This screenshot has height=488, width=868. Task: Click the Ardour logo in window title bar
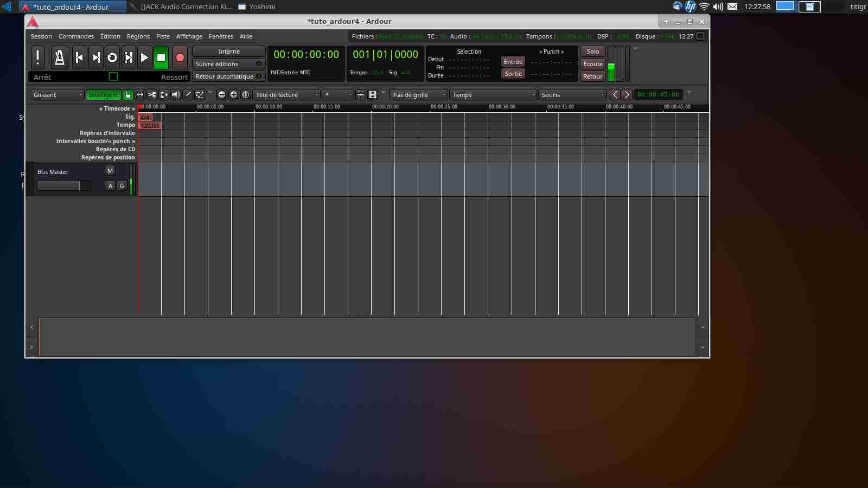pyautogui.click(x=33, y=22)
